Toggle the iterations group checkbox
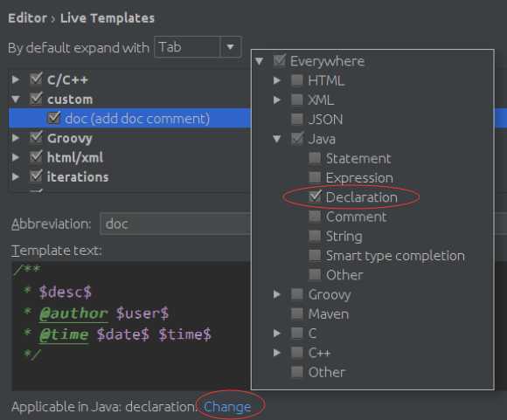The height and width of the screenshot is (420, 507). (36, 176)
